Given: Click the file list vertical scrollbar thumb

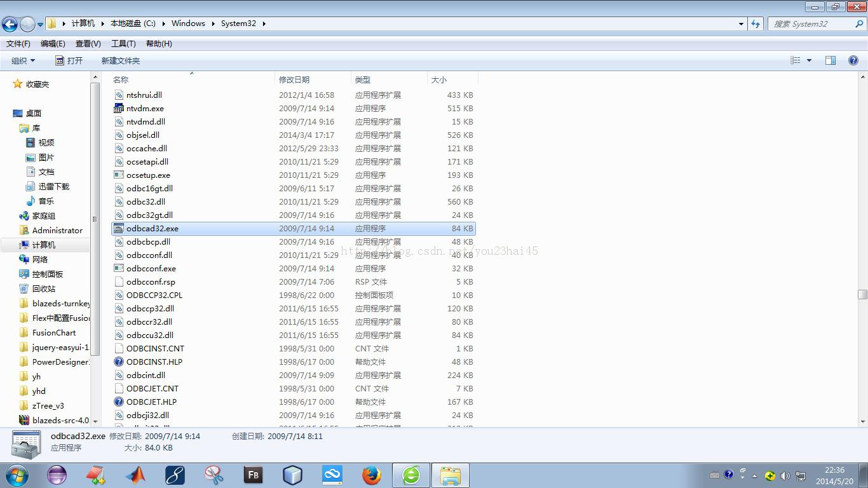Looking at the screenshot, I should pos(862,294).
